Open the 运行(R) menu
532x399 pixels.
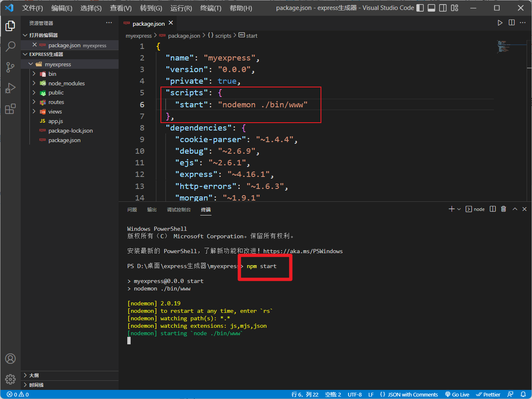pos(181,8)
